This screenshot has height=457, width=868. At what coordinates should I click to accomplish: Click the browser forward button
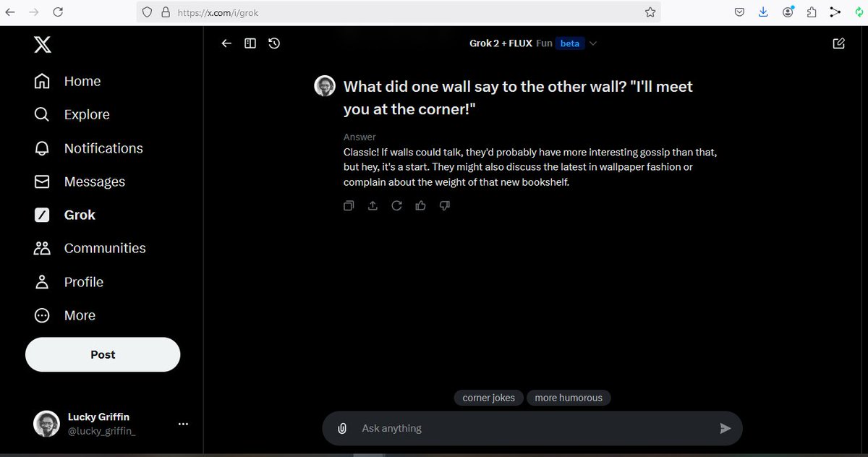coord(34,12)
